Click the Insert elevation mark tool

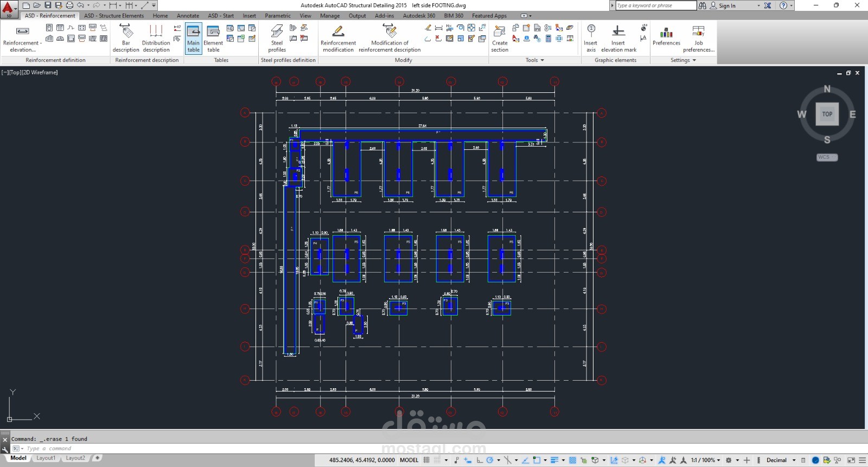[618, 38]
